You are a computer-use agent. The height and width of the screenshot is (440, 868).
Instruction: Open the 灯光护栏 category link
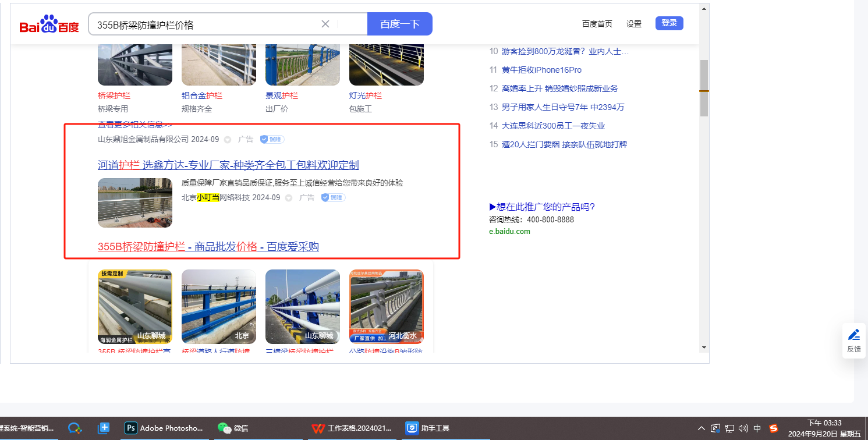[366, 95]
